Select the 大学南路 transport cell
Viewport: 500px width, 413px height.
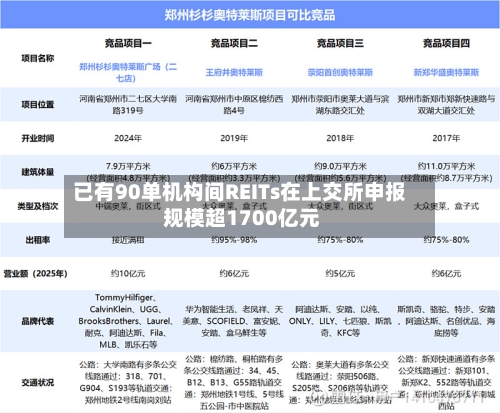coord(128,382)
